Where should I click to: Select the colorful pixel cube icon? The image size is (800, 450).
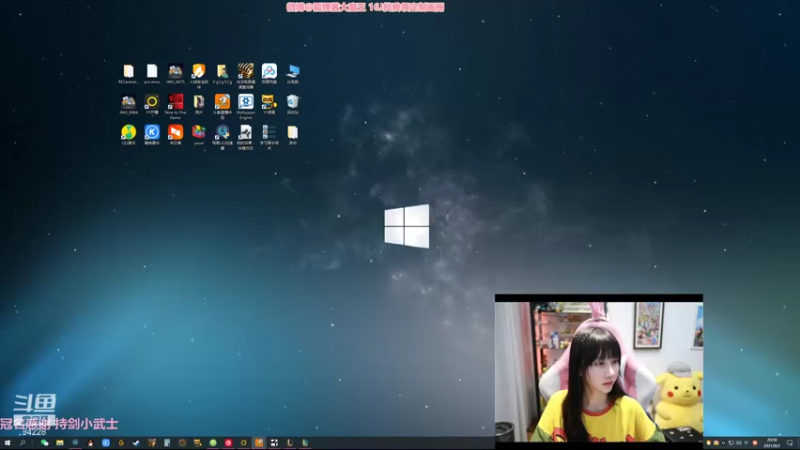click(199, 135)
